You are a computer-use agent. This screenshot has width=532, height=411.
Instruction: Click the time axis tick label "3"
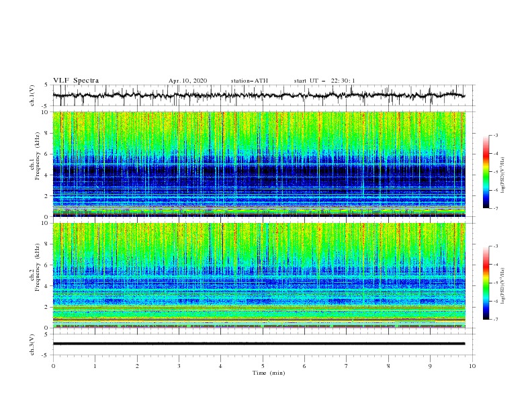[179, 366]
